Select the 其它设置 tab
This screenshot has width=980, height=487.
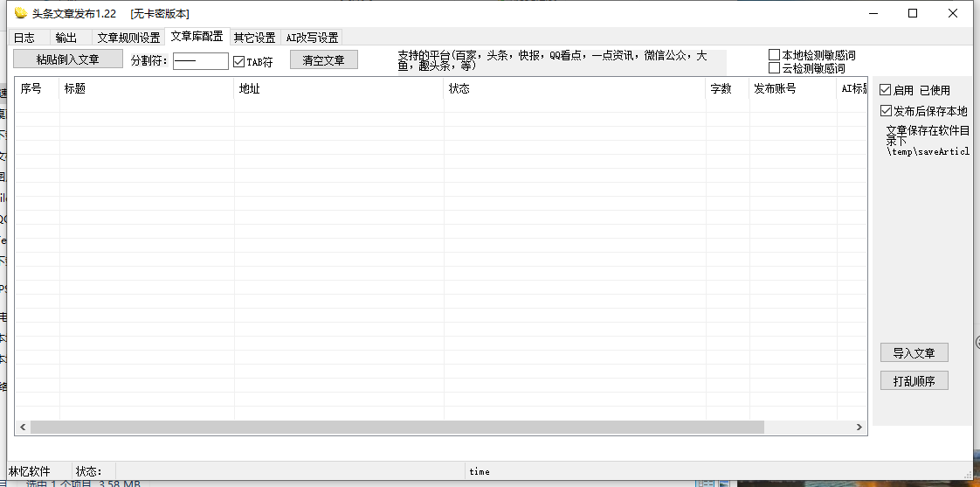pos(254,38)
